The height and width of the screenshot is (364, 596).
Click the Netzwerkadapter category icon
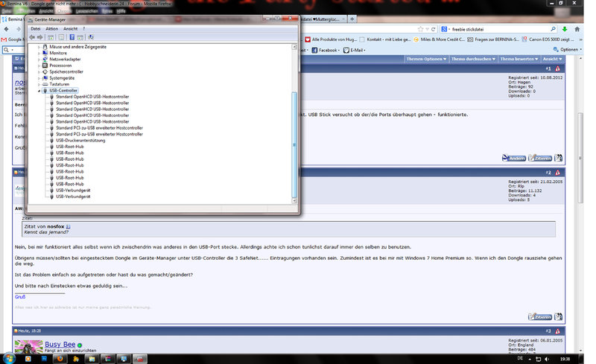click(x=45, y=60)
